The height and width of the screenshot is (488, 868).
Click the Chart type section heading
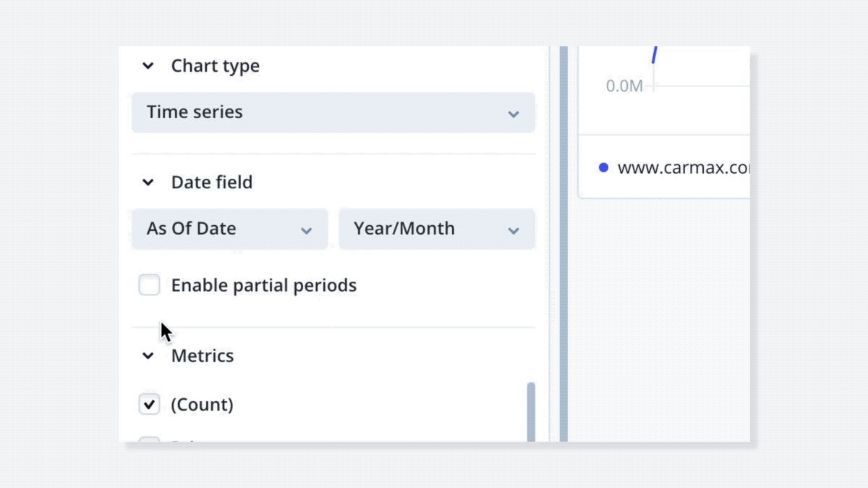(215, 66)
